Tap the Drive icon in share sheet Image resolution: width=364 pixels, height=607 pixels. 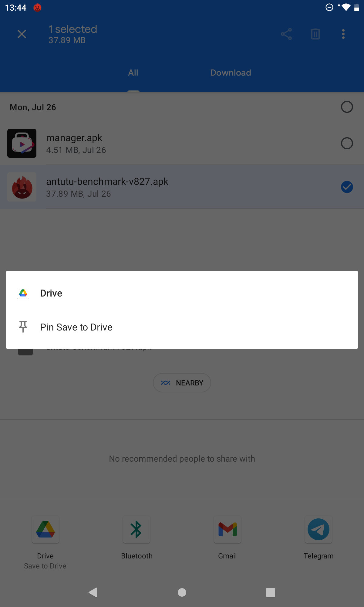[x=45, y=529]
